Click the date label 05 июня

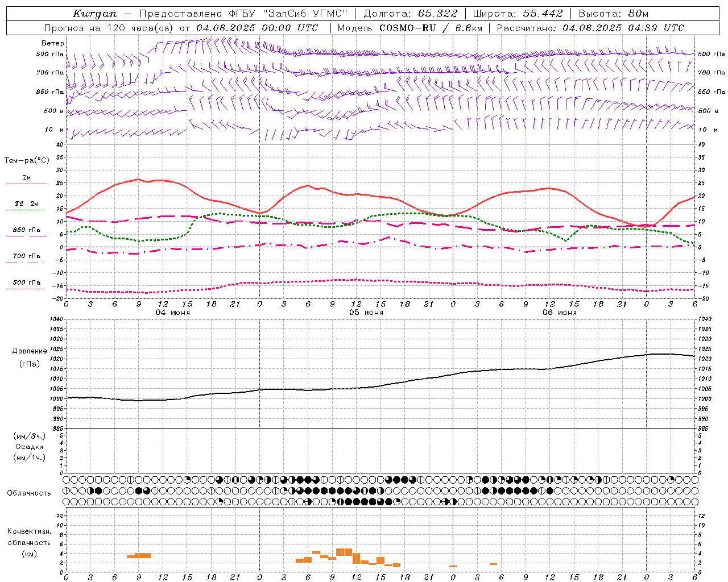click(x=366, y=313)
